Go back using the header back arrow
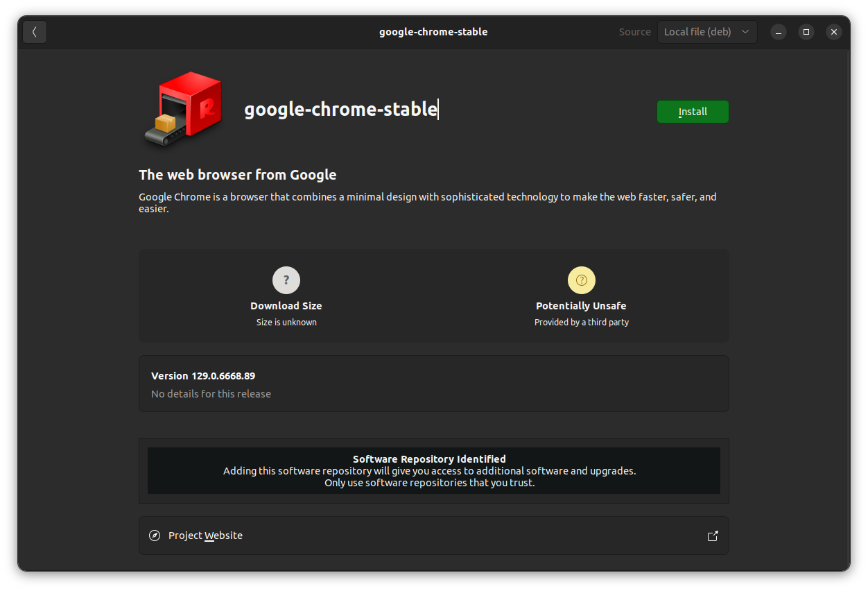868x591 pixels. point(35,32)
